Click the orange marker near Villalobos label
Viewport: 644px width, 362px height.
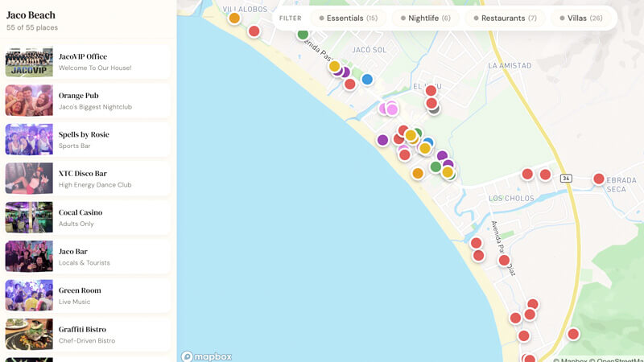tap(234, 18)
